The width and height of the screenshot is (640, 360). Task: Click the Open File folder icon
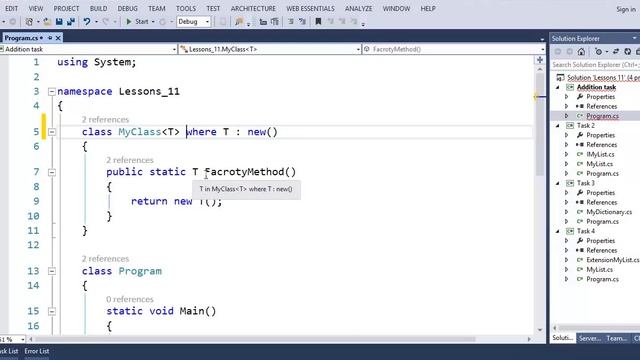pyautogui.click(x=47, y=22)
